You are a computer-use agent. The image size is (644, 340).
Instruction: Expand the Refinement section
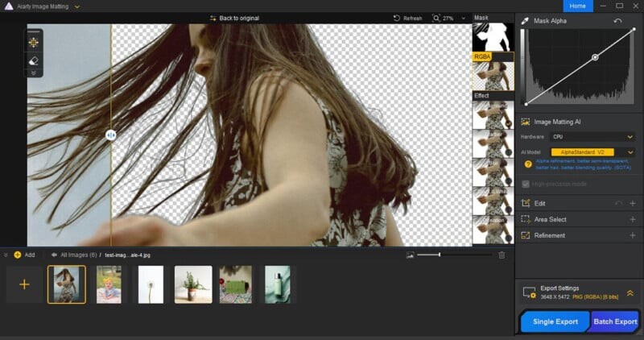point(632,235)
